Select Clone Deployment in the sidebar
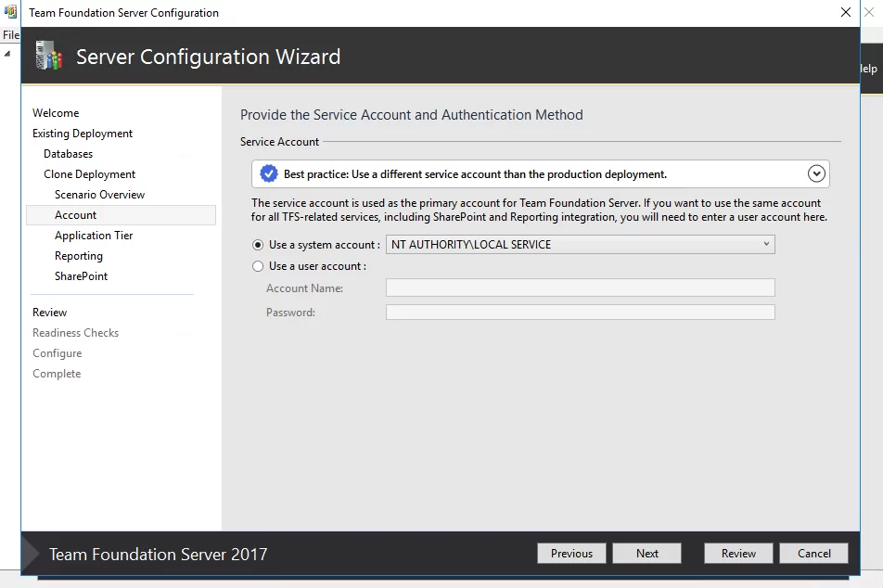Image resolution: width=883 pixels, height=588 pixels. 89,174
